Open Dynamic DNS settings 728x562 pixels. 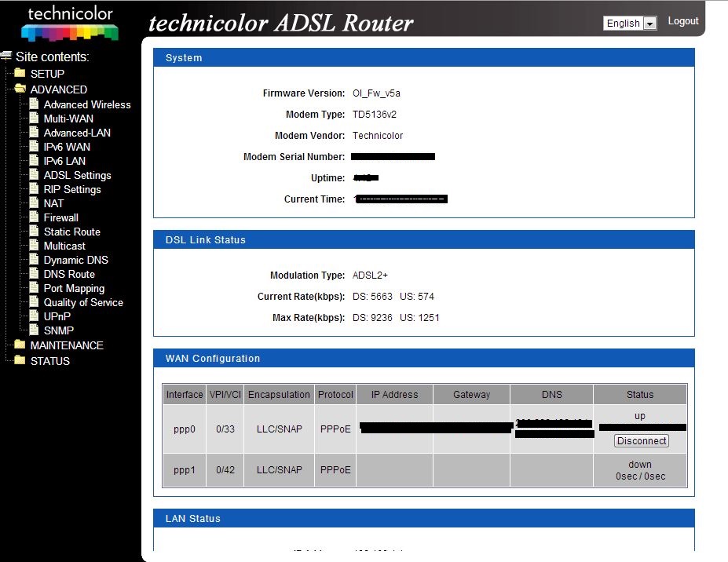pyautogui.click(x=76, y=261)
